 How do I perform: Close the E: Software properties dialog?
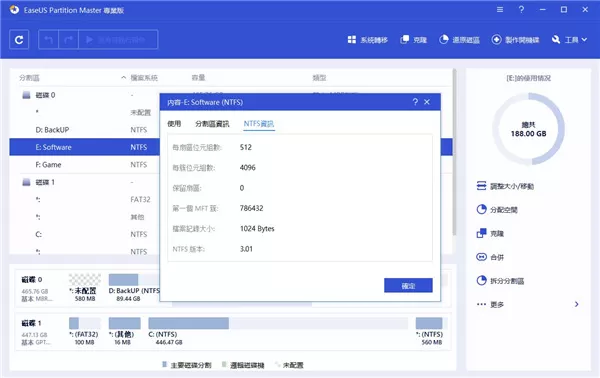tap(427, 102)
